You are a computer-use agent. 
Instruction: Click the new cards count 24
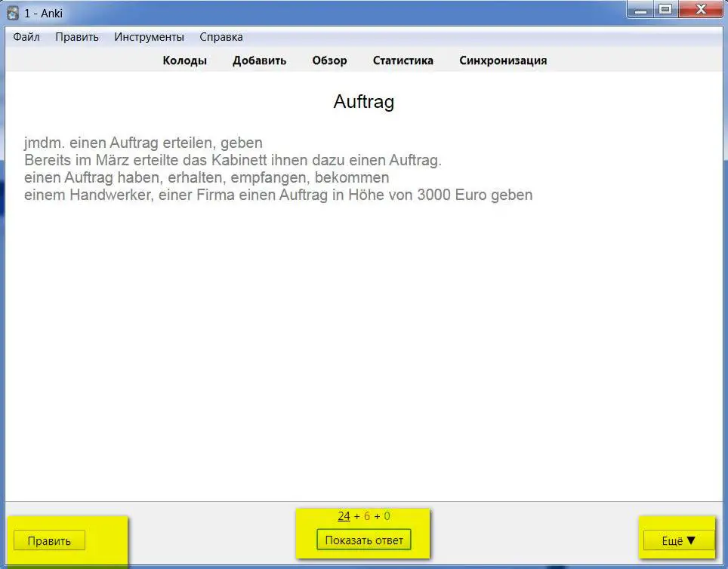[344, 516]
